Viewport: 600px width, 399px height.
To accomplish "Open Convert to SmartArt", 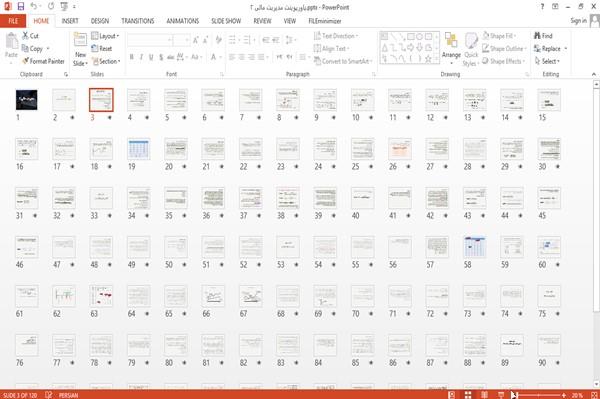I will click(x=343, y=61).
